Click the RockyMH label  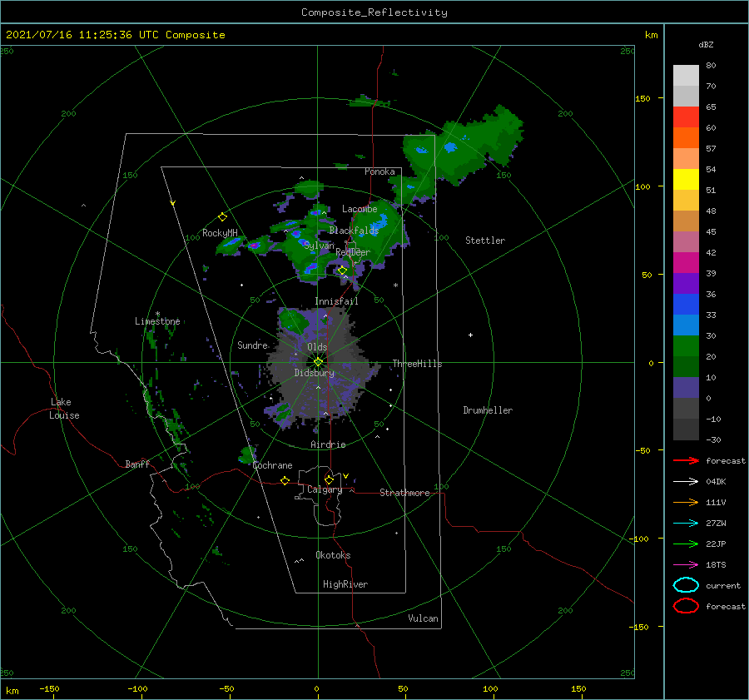pos(220,233)
